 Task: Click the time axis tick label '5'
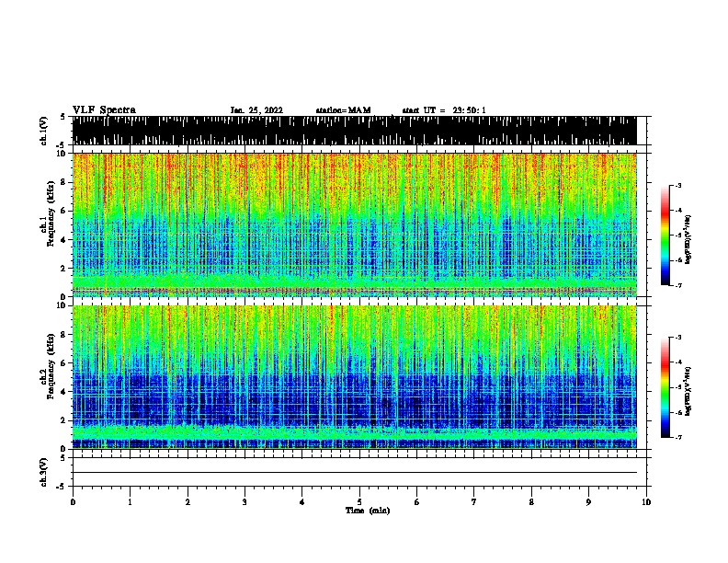click(359, 502)
